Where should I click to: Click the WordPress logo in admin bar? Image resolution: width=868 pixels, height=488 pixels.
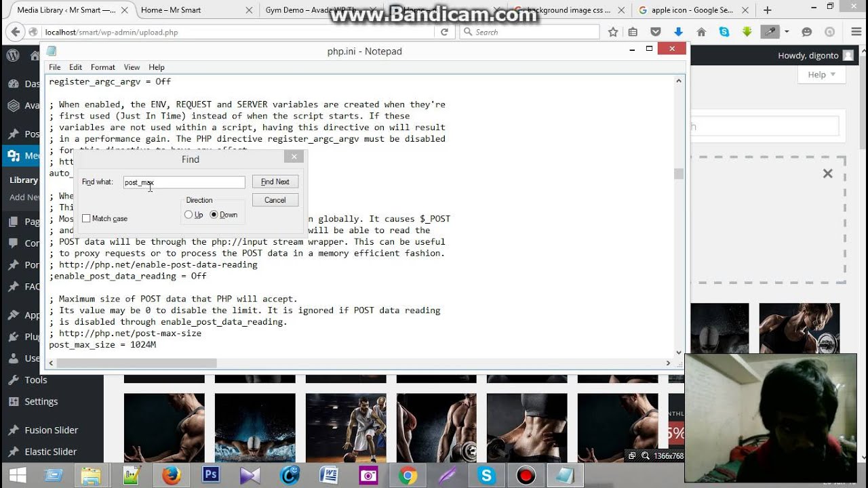coord(12,56)
